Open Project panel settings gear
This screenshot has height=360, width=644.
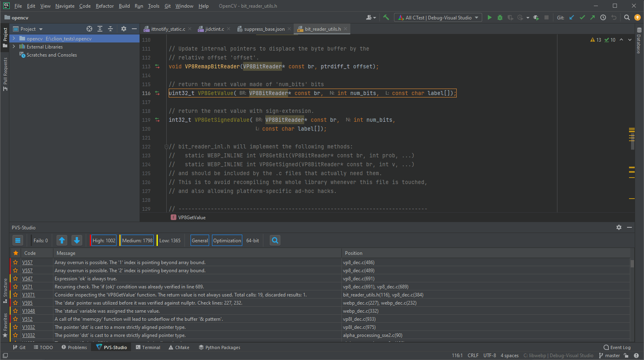click(x=124, y=29)
